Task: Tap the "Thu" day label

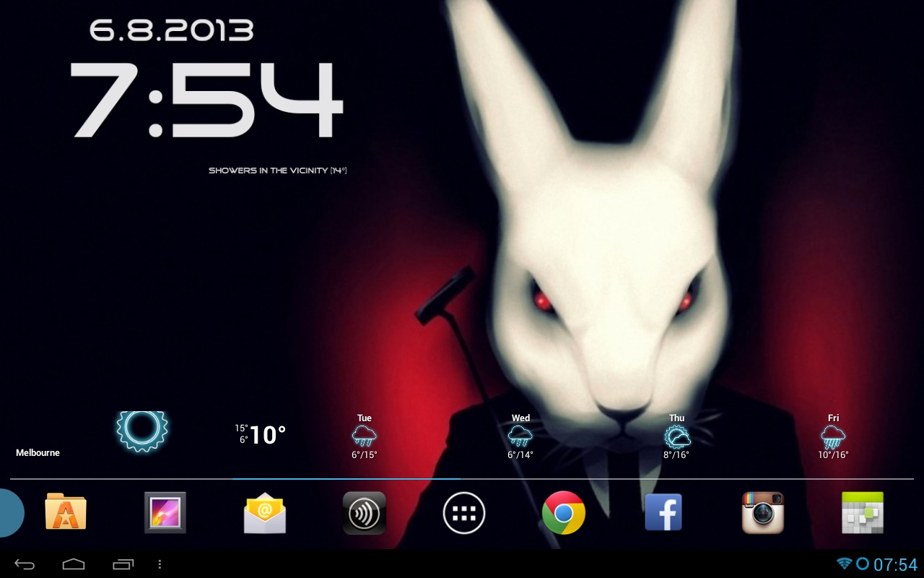Action: (676, 418)
